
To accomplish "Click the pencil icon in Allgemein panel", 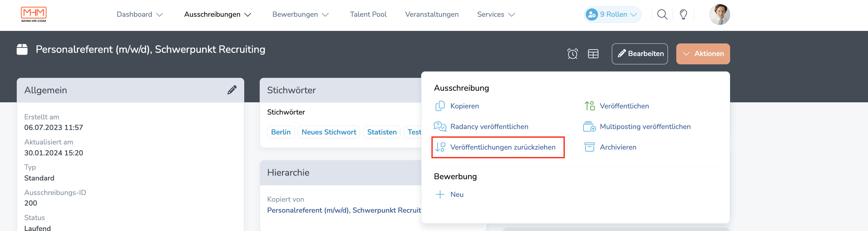I will 232,90.
